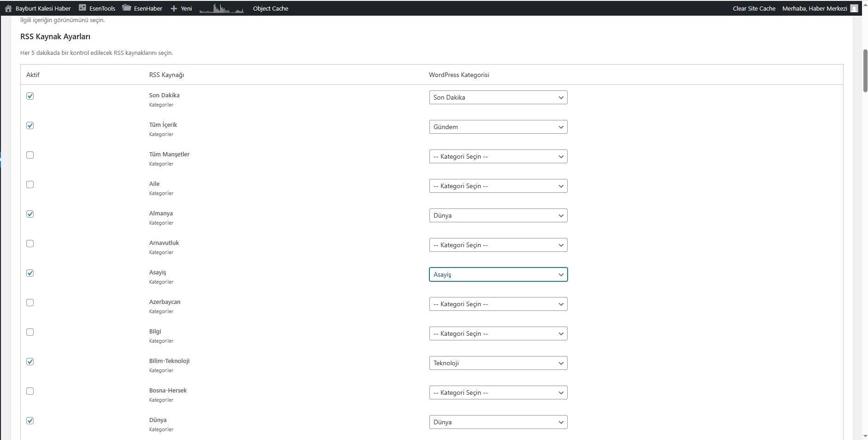The width and height of the screenshot is (868, 440).
Task: Click the Son Dakika source name
Action: [x=164, y=95]
